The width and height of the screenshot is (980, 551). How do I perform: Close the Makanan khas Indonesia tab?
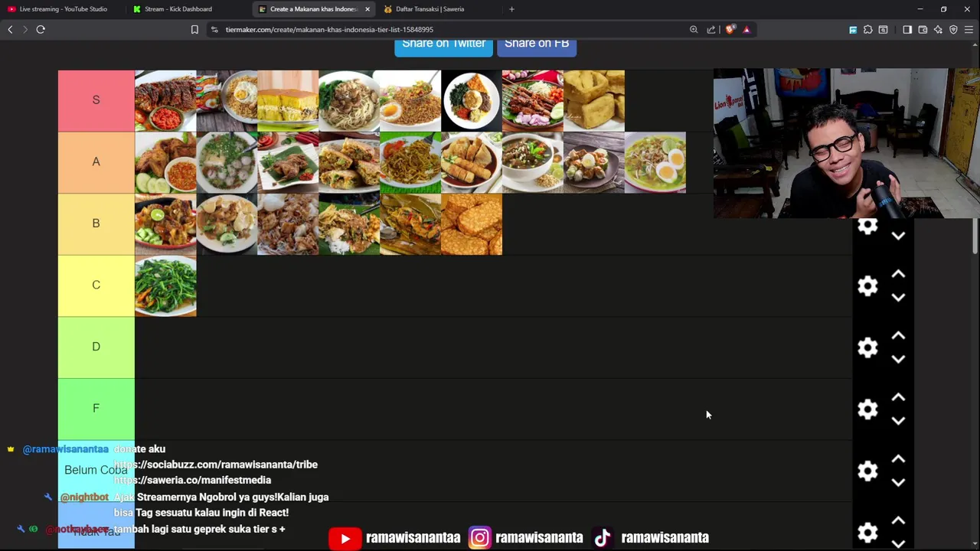pyautogui.click(x=367, y=9)
